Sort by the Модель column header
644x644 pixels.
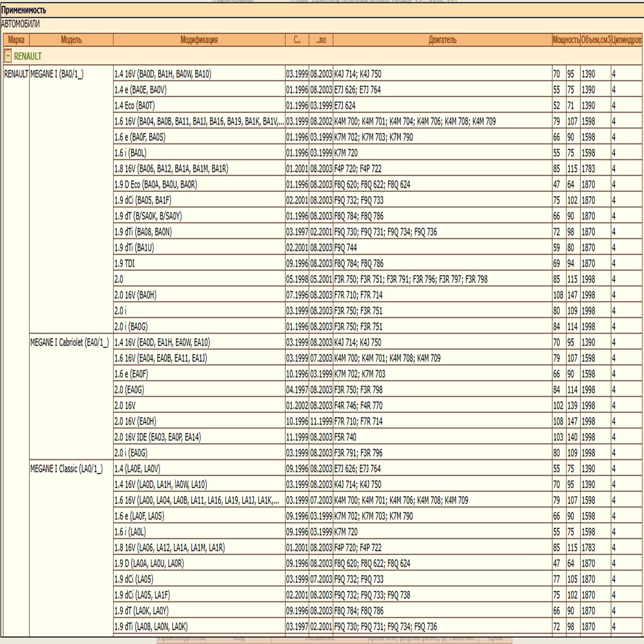(71, 40)
